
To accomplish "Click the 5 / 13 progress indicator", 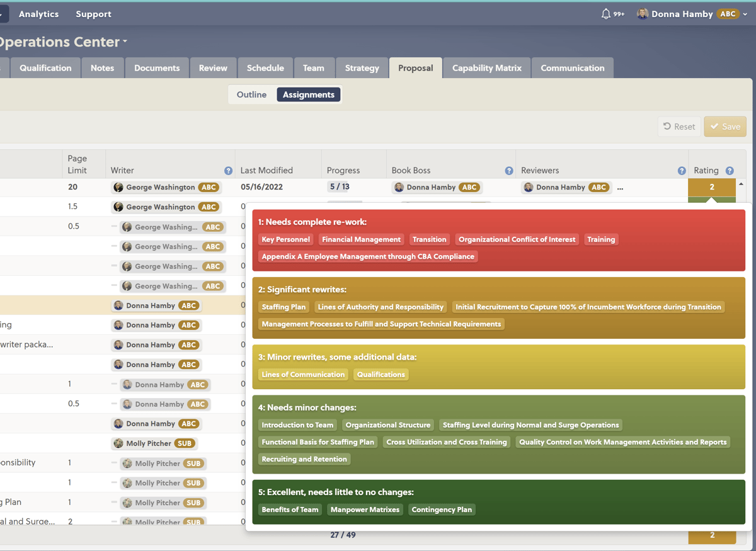I will (337, 187).
